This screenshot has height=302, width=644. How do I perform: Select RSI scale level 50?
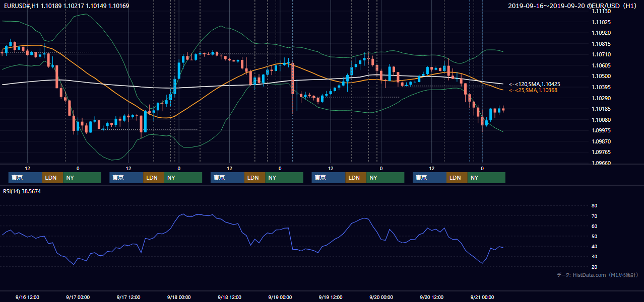(595, 236)
